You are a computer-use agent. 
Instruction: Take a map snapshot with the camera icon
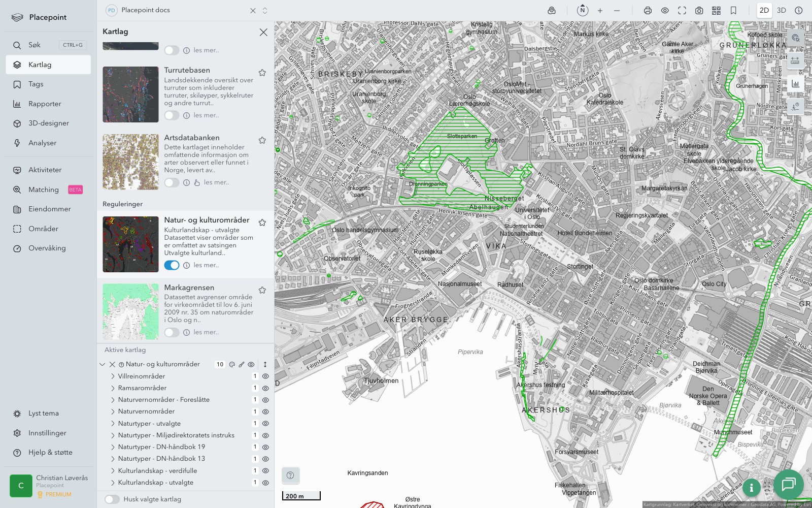pyautogui.click(x=699, y=11)
